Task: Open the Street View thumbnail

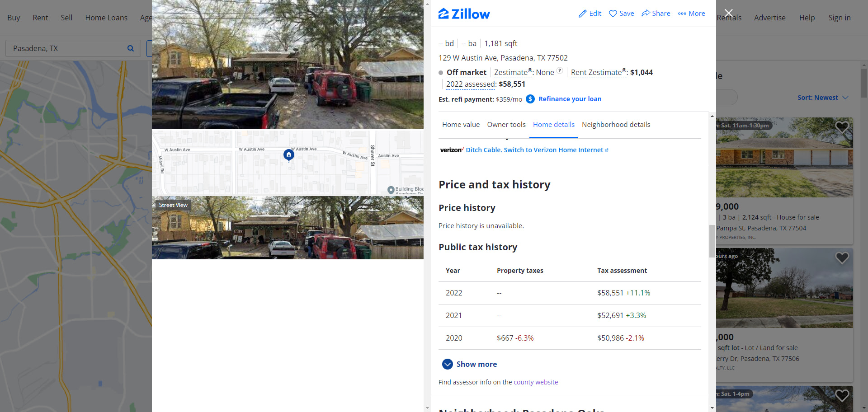Action: point(288,228)
